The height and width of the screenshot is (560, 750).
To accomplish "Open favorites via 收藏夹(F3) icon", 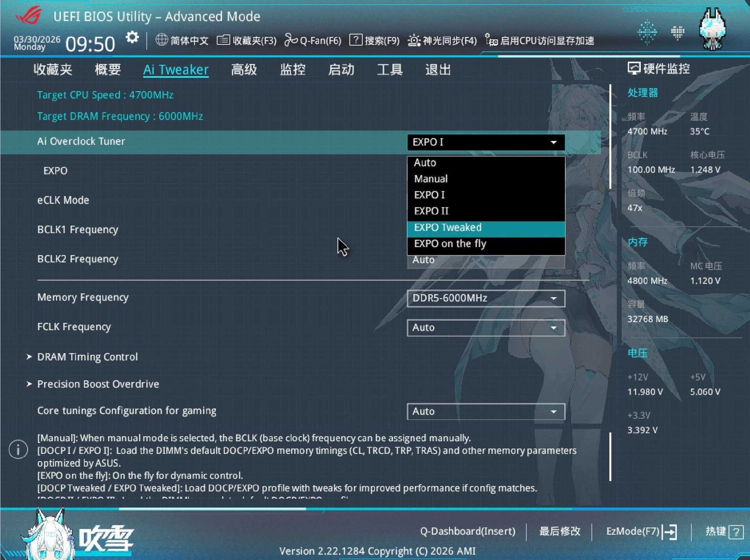I will (223, 40).
